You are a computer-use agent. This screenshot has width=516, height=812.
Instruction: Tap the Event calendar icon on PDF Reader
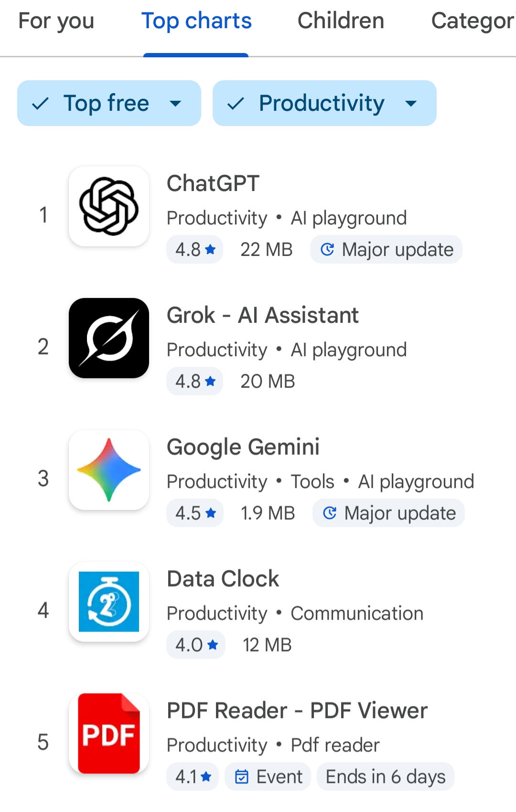pos(242,777)
